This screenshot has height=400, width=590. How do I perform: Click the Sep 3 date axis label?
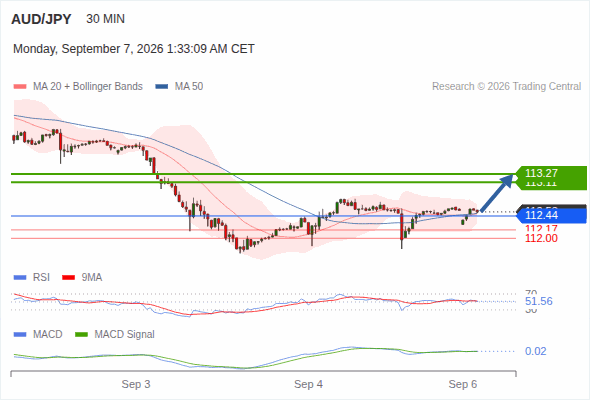pos(136,385)
